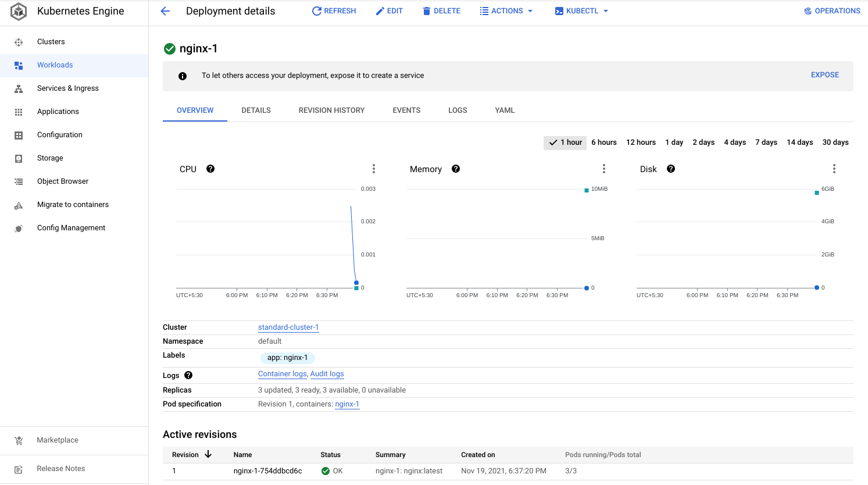The height and width of the screenshot is (485, 868).
Task: Expand the KUBECTL dropdown
Action: (x=582, y=11)
